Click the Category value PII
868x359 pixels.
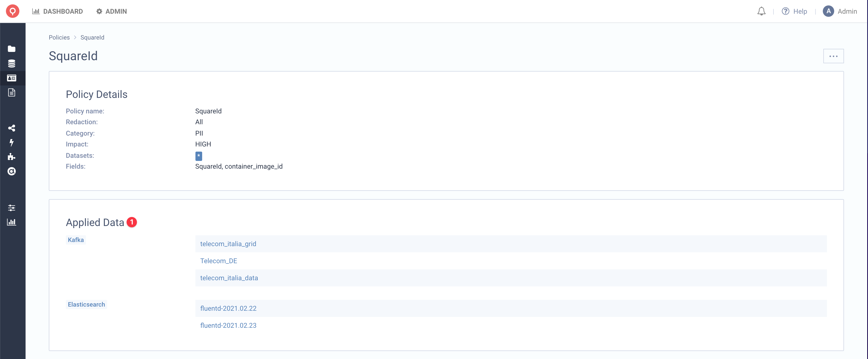[x=199, y=133]
